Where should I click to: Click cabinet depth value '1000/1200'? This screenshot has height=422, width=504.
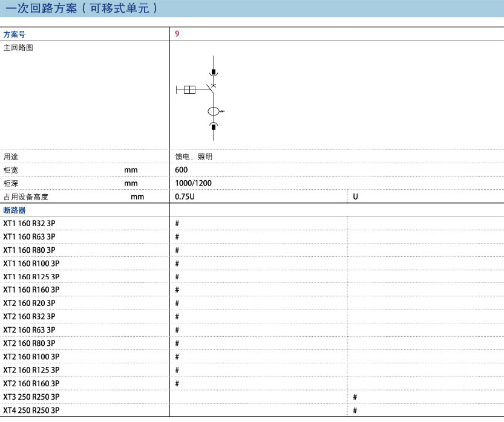[x=193, y=183]
